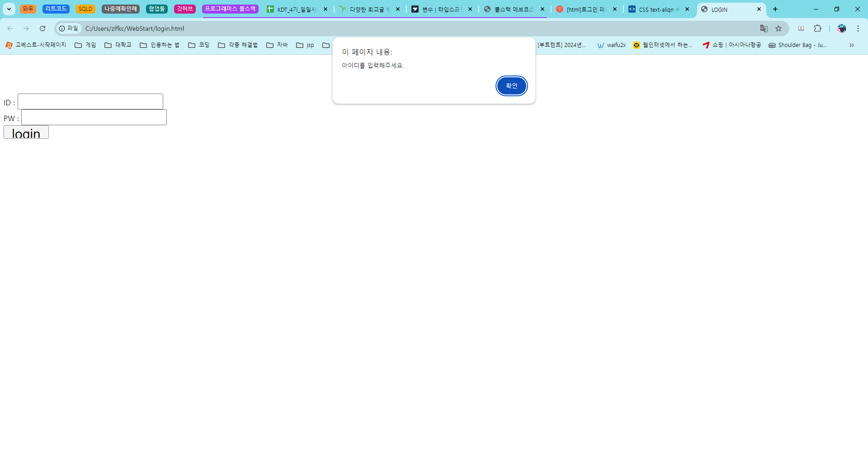Open the 와우 tab group
This screenshot has height=470, width=868.
28,9
